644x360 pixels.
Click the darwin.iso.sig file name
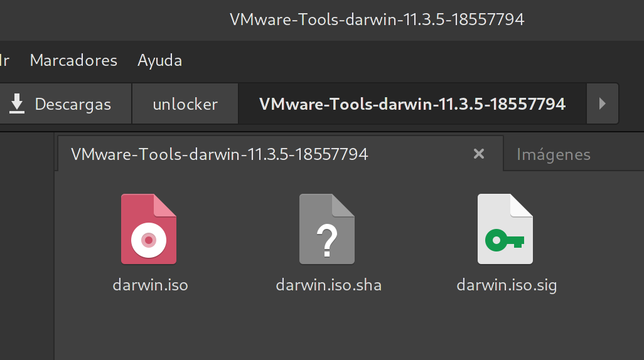pyautogui.click(x=507, y=285)
